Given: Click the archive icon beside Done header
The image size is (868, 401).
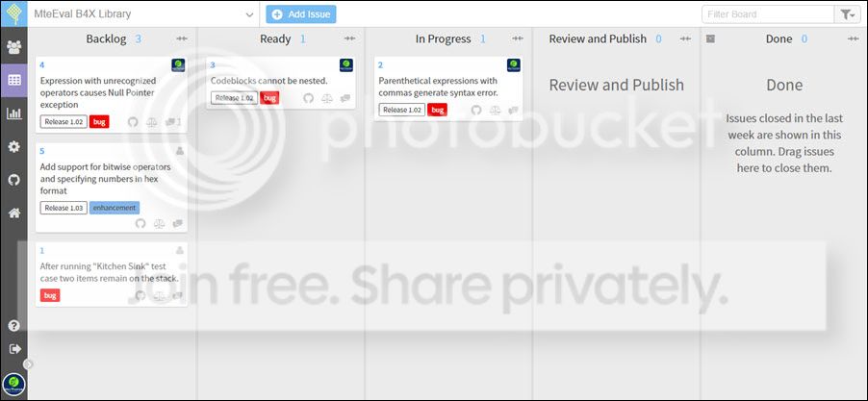Looking at the screenshot, I should pos(711,38).
